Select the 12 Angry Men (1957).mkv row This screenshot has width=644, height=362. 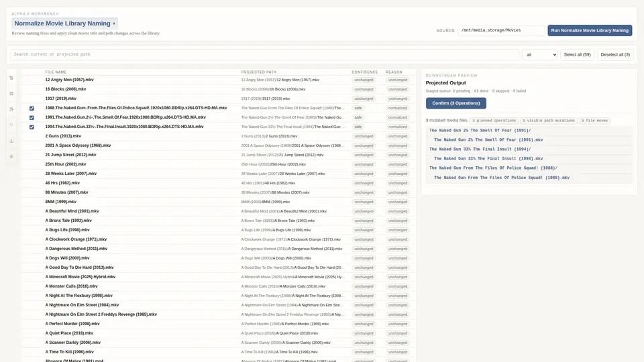pos(219,80)
